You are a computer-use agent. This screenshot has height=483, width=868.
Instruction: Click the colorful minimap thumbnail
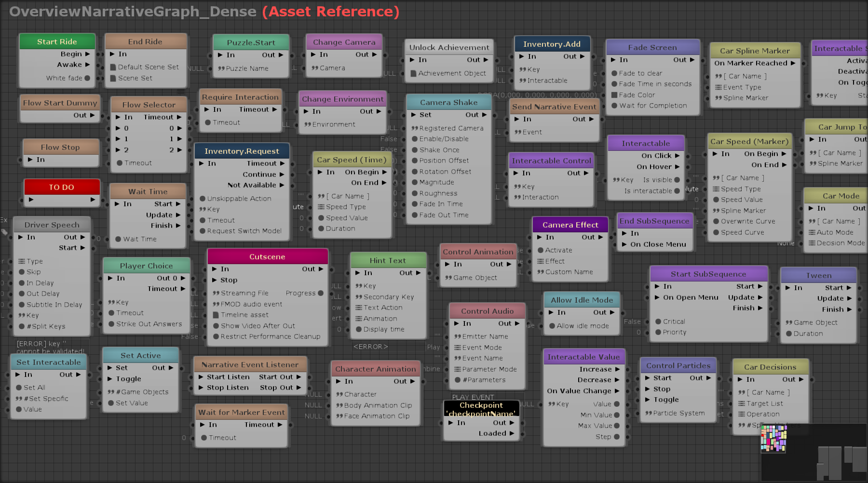[x=773, y=439]
